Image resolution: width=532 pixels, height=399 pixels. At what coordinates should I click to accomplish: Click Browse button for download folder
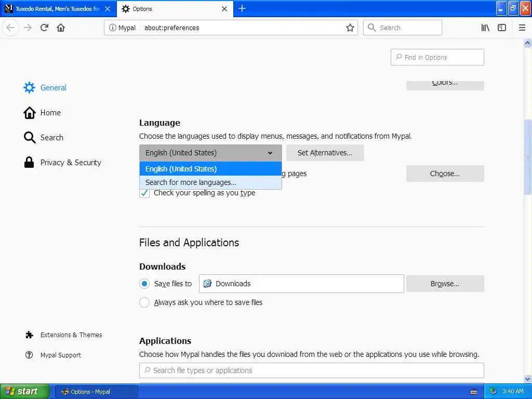445,284
